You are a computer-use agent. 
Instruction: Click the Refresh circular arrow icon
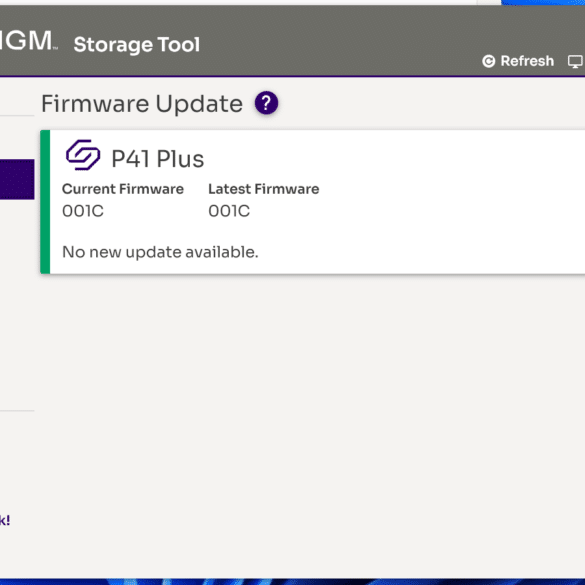pos(488,61)
